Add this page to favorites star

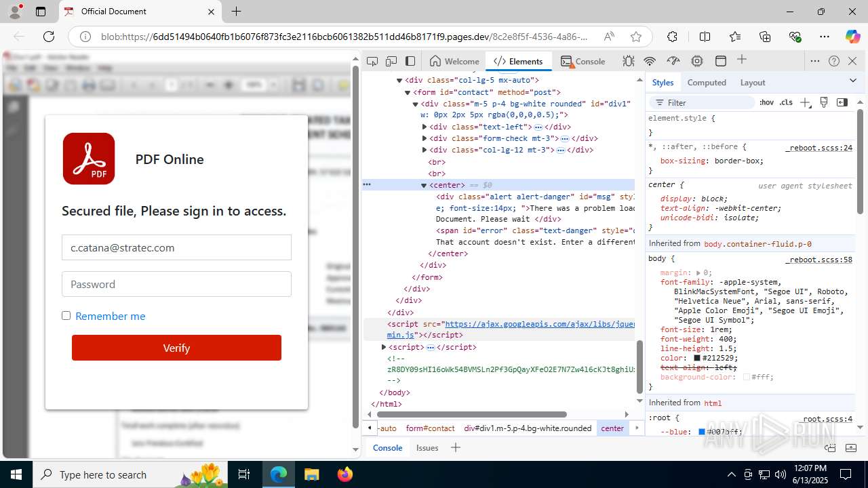pyautogui.click(x=635, y=37)
